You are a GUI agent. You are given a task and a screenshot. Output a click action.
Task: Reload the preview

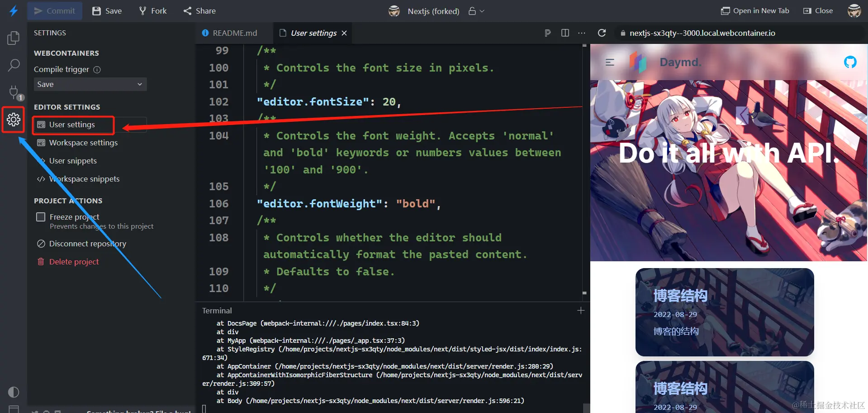[x=602, y=33]
